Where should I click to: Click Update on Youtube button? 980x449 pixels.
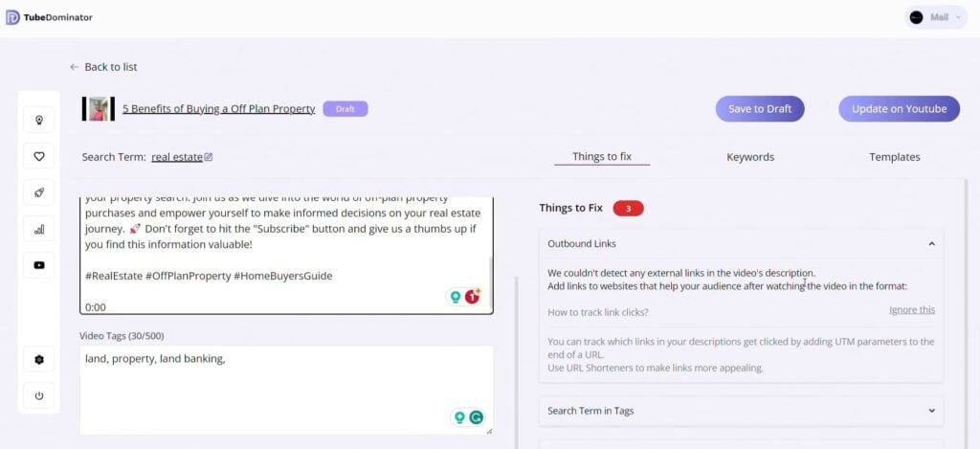click(x=899, y=109)
